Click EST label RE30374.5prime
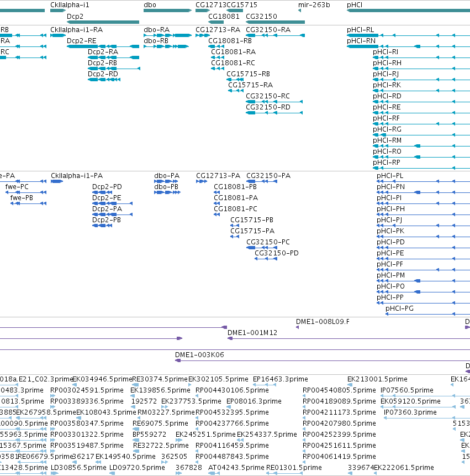470x476 pixels. (x=160, y=379)
